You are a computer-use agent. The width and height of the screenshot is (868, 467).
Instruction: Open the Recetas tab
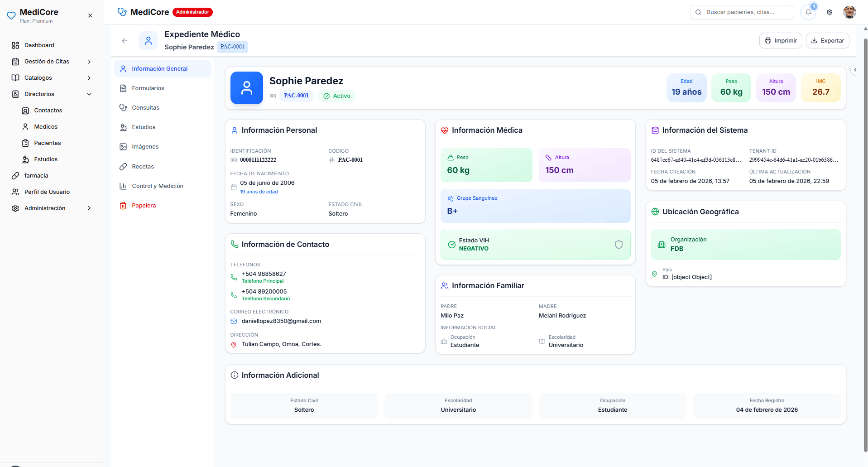tap(143, 167)
